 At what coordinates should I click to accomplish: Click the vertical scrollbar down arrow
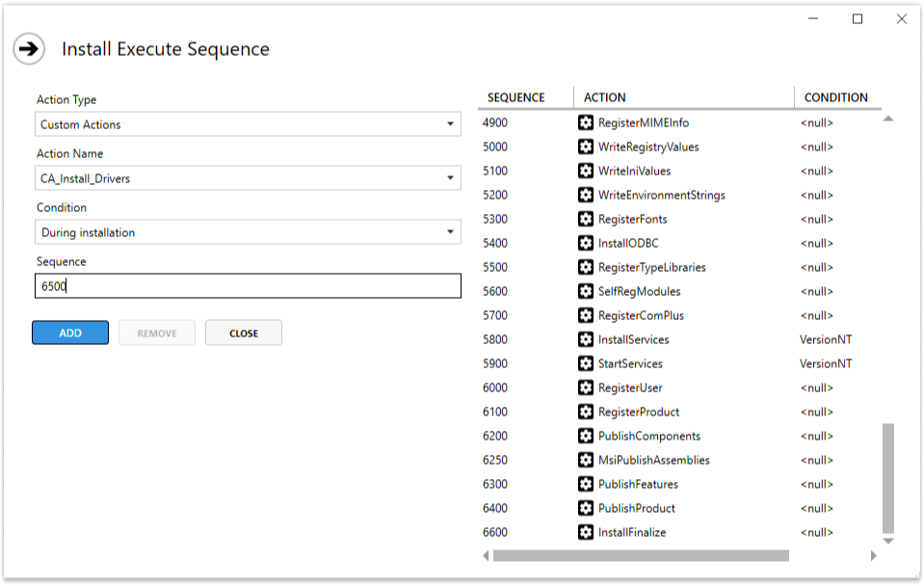point(888,541)
